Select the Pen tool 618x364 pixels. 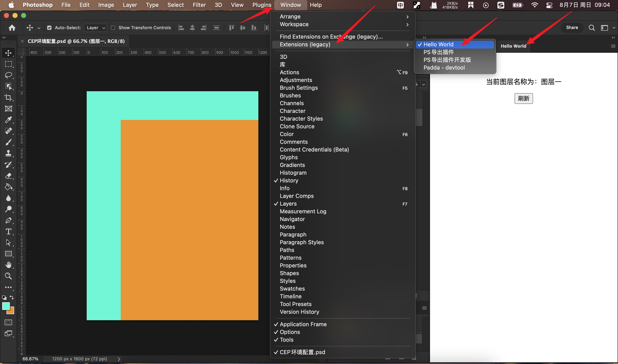[8, 220]
